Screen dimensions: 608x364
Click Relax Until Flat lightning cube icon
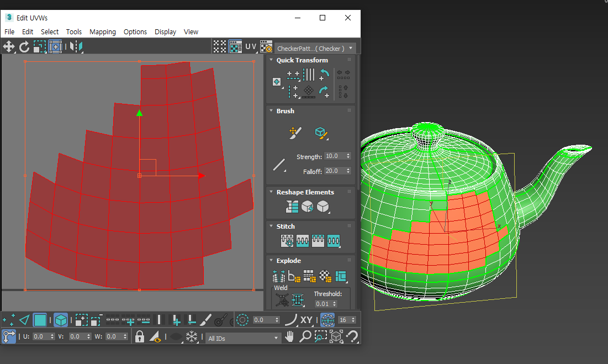[308, 207]
